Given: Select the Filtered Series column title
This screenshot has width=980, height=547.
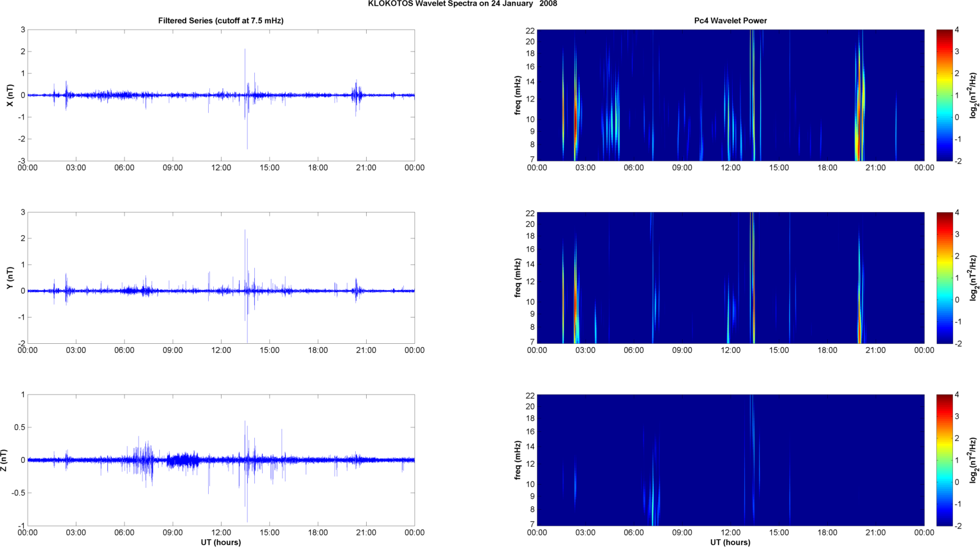Looking at the screenshot, I should (x=220, y=21).
